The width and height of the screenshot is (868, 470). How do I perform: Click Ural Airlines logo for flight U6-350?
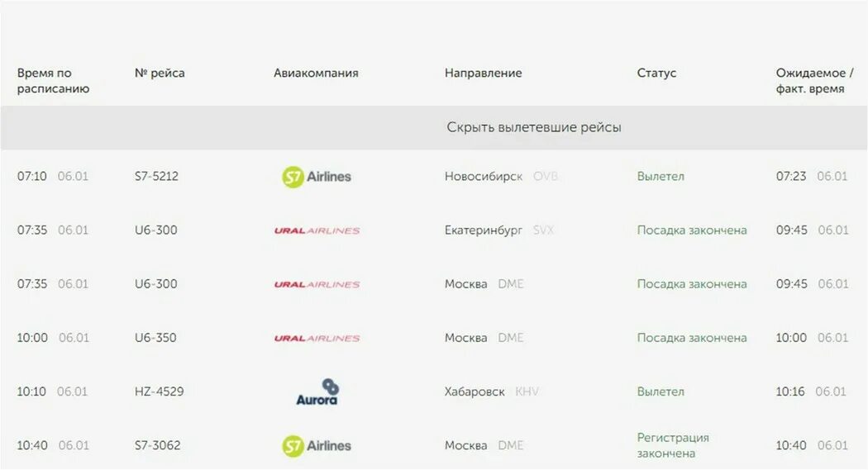point(317,339)
